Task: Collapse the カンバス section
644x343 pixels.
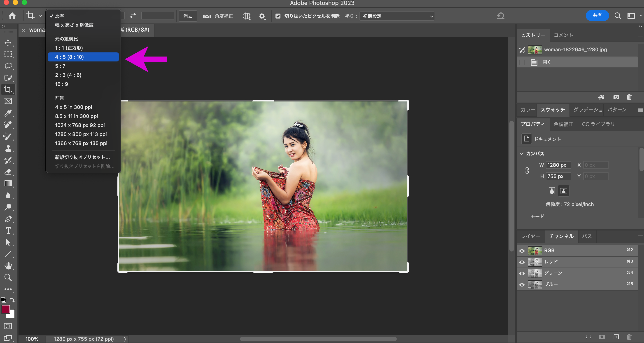Action: pos(522,153)
